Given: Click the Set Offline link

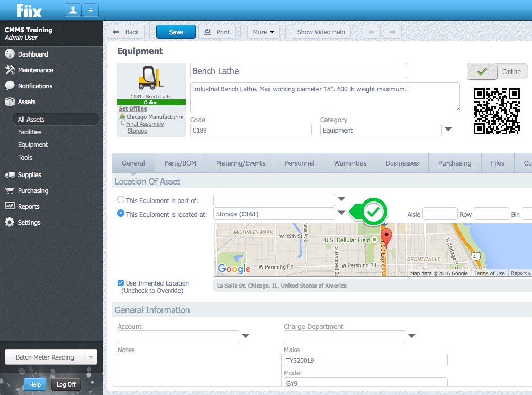Looking at the screenshot, I should click(133, 108).
